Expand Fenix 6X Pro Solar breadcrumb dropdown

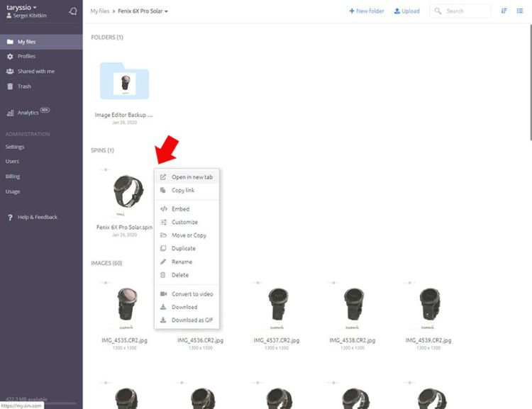143,11
